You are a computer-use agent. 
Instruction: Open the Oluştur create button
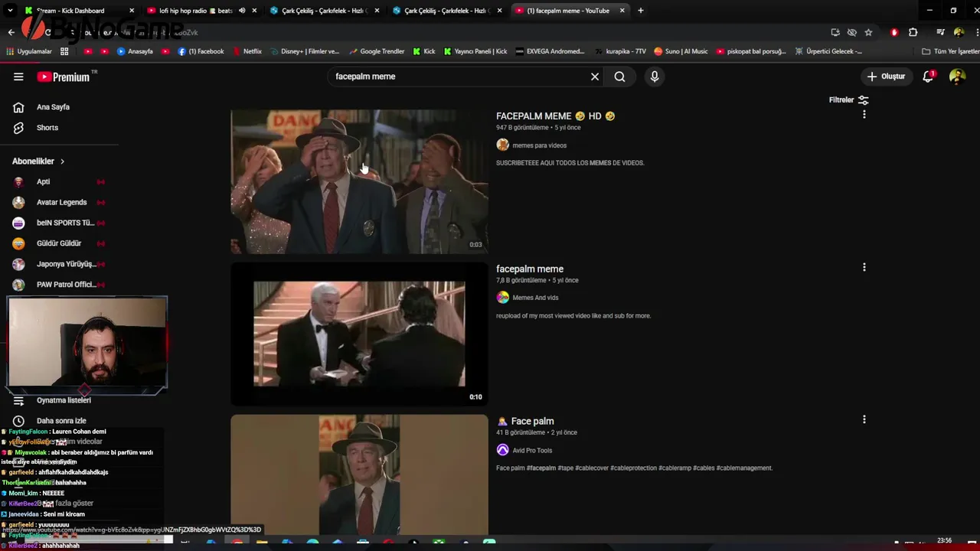(x=886, y=77)
